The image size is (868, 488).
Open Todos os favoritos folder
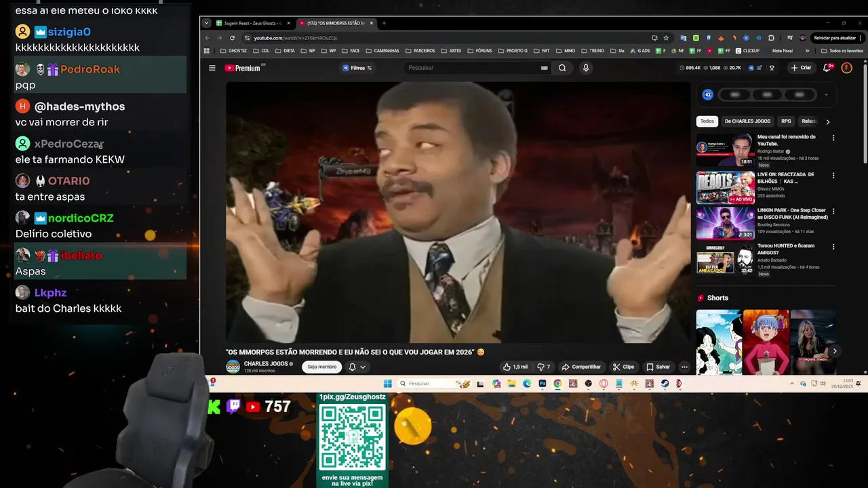coord(842,51)
